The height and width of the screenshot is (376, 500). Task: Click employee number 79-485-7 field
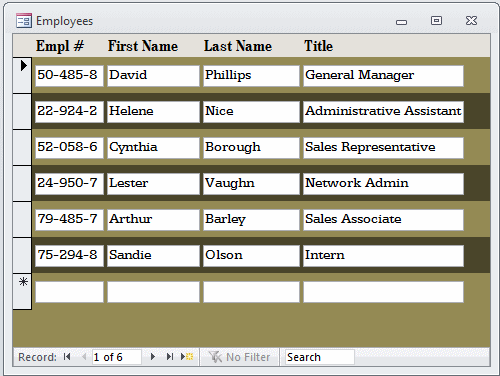pyautogui.click(x=69, y=220)
